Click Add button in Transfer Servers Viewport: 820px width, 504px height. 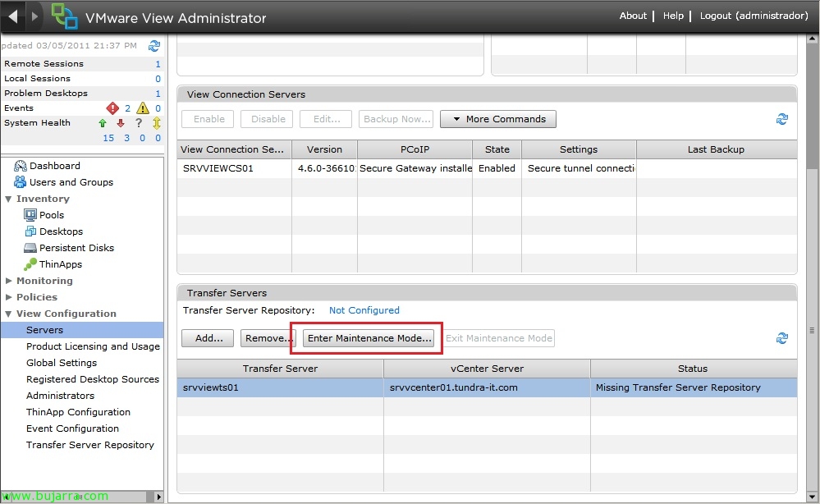click(x=208, y=338)
